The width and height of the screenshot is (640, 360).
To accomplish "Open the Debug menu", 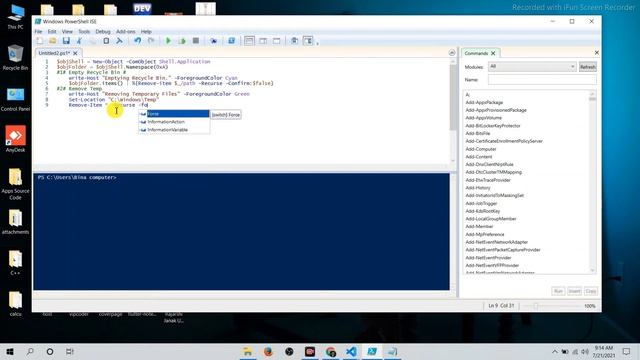I will coord(103,31).
